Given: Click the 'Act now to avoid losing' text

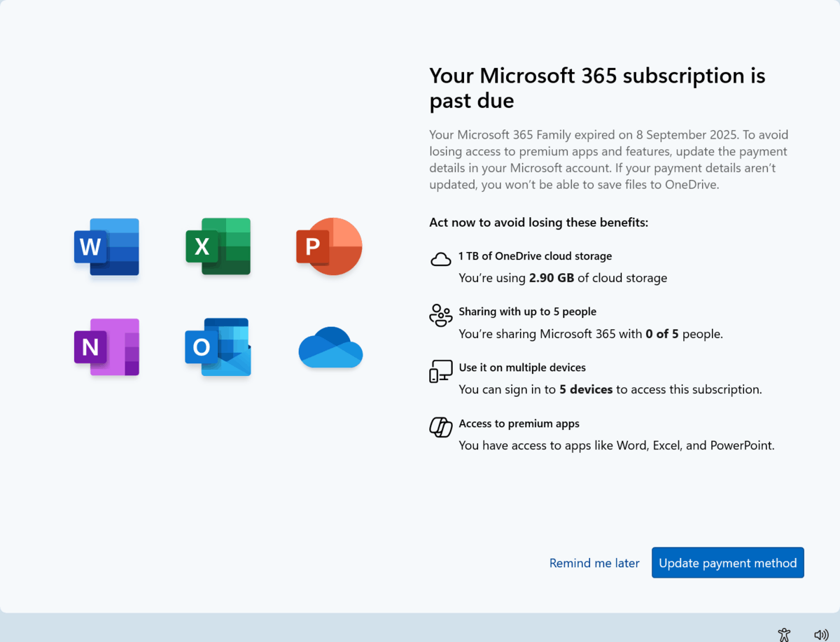Looking at the screenshot, I should click(x=539, y=223).
